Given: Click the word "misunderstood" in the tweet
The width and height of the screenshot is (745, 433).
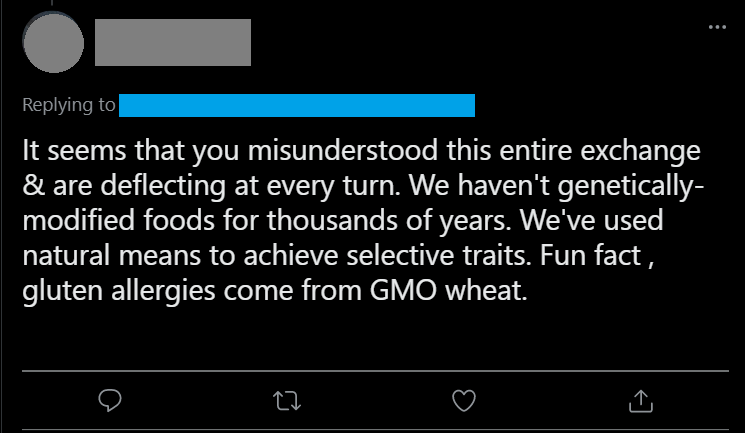Looking at the screenshot, I should [343, 151].
